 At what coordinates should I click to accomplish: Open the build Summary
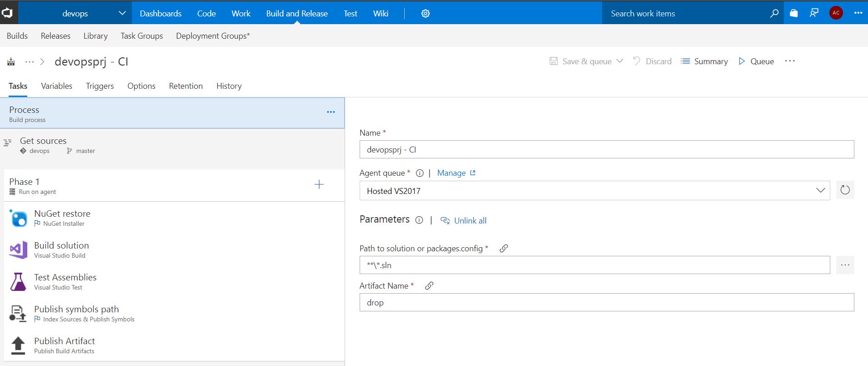point(704,61)
